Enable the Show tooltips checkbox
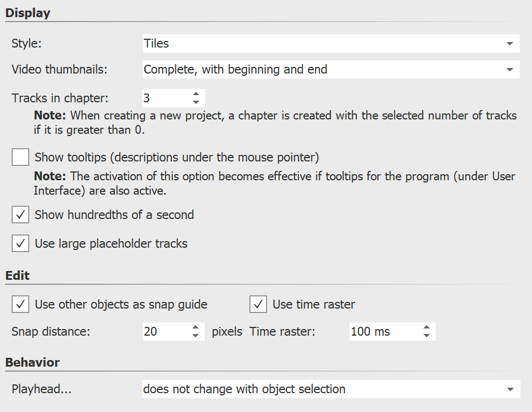This screenshot has width=532, height=412. (20, 157)
